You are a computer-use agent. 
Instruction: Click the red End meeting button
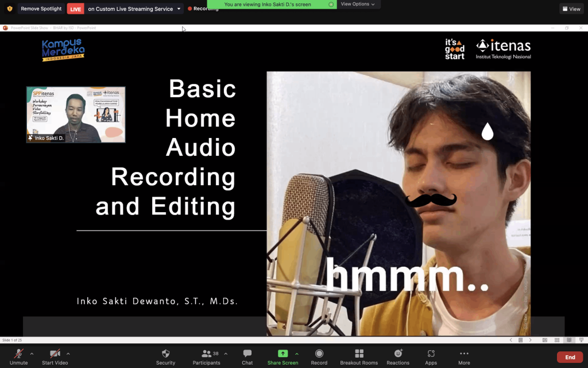569,357
